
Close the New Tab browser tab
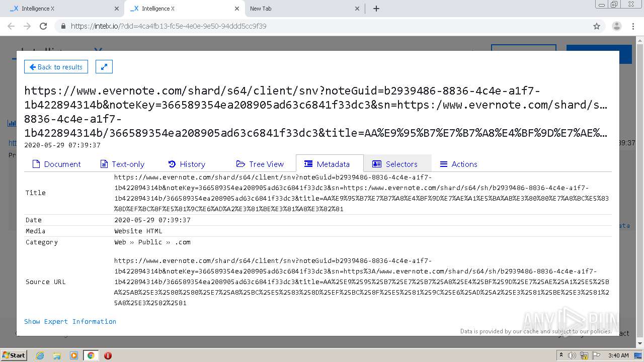click(x=357, y=9)
